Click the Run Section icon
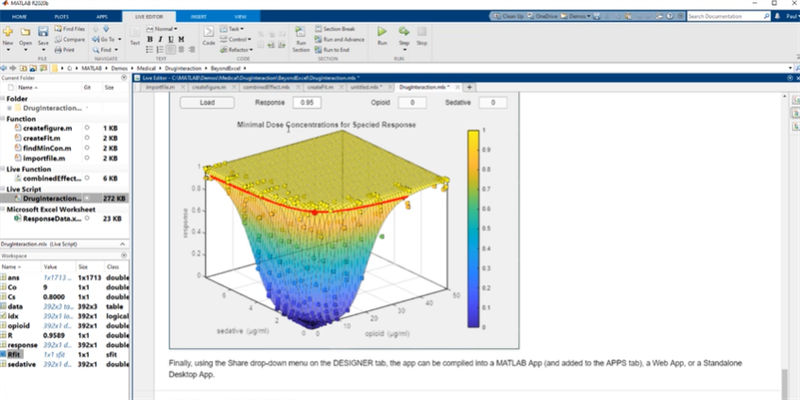800x400 pixels. click(301, 32)
